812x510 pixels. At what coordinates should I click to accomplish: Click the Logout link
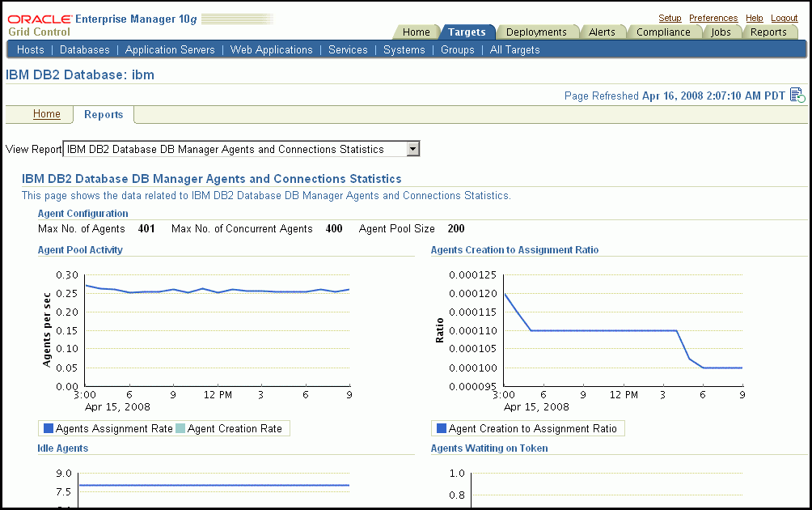tap(784, 18)
